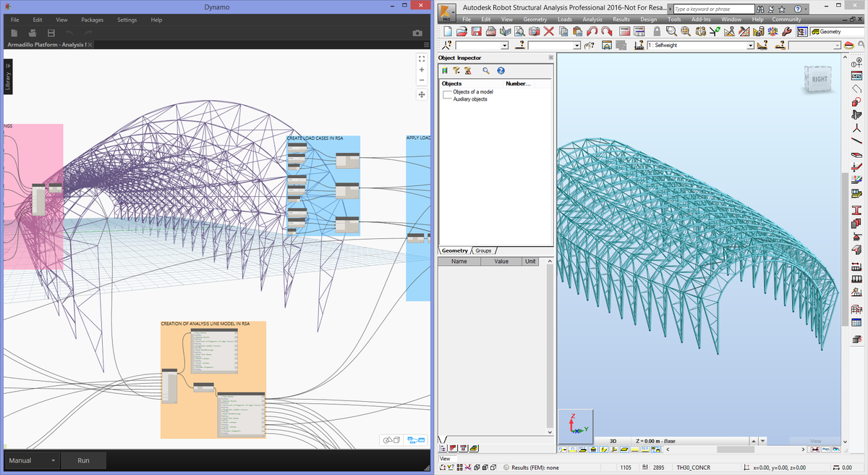Click the pan arrows icon in Dynamo canvas
The height and width of the screenshot is (475, 868).
[422, 95]
